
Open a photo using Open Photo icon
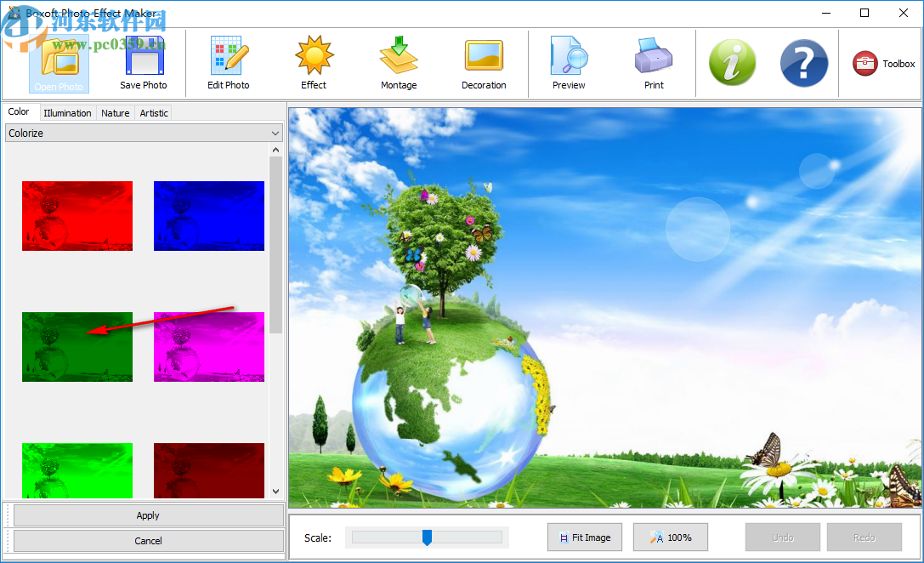click(59, 63)
